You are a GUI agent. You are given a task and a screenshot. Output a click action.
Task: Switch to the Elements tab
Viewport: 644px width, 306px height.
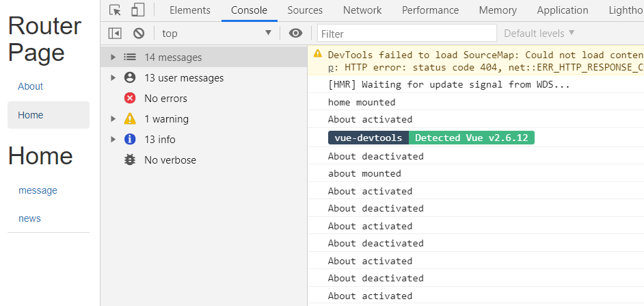189,10
